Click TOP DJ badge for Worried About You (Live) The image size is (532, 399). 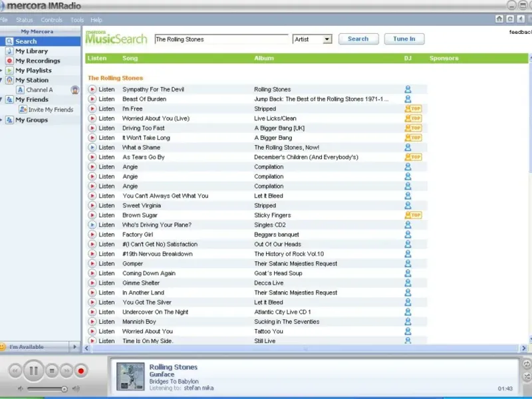point(413,118)
